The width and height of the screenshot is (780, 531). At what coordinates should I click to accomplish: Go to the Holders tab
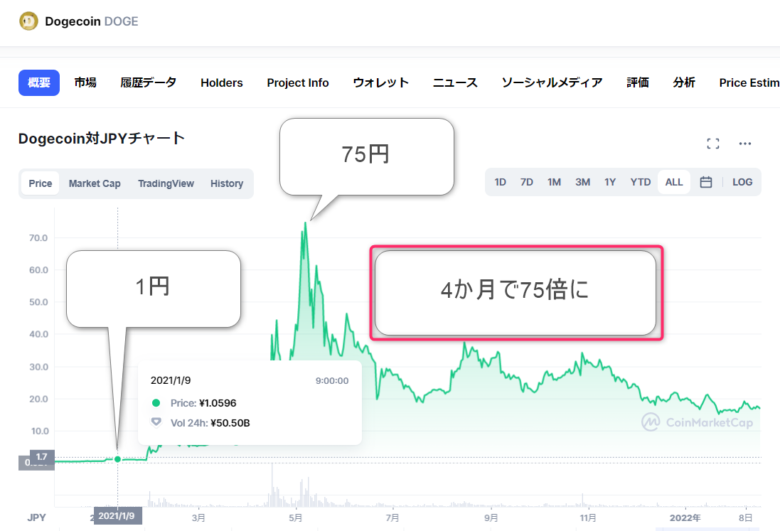(221, 83)
